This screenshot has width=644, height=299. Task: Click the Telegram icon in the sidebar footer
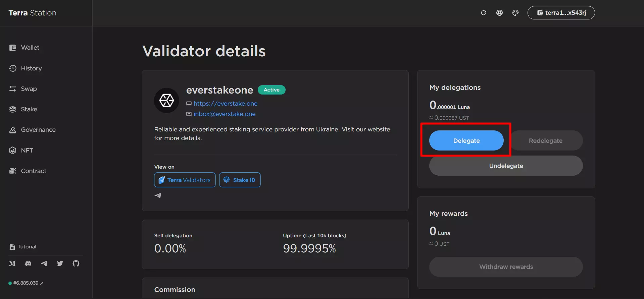[44, 263]
